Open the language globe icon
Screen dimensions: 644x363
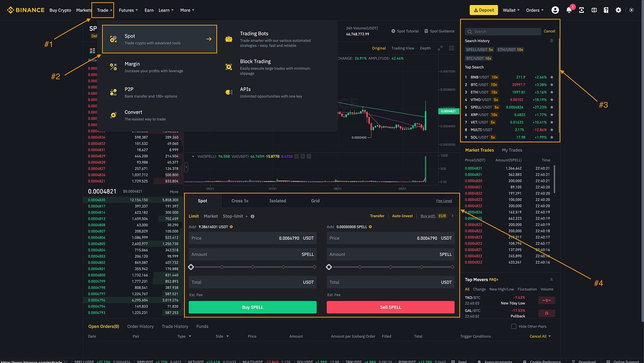594,10
